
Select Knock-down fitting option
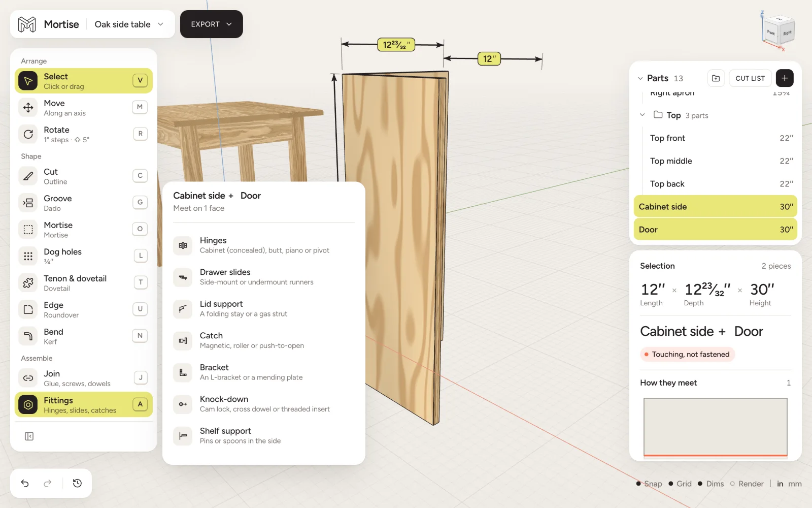(x=264, y=404)
